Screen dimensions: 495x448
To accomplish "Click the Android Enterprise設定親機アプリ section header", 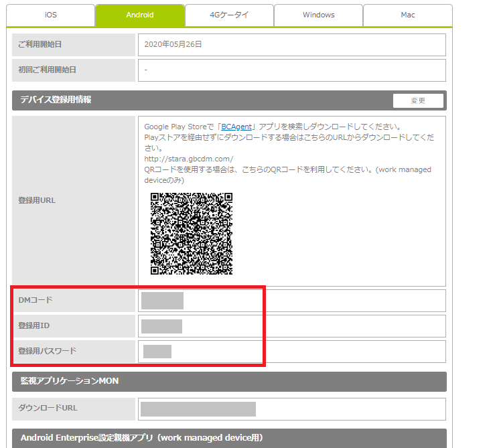I will coord(228,438).
